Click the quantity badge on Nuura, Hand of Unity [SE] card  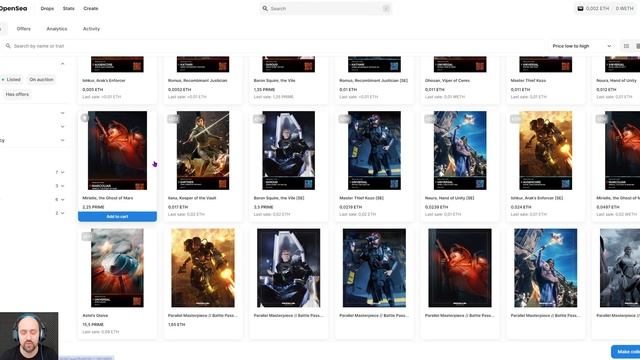coord(430,119)
